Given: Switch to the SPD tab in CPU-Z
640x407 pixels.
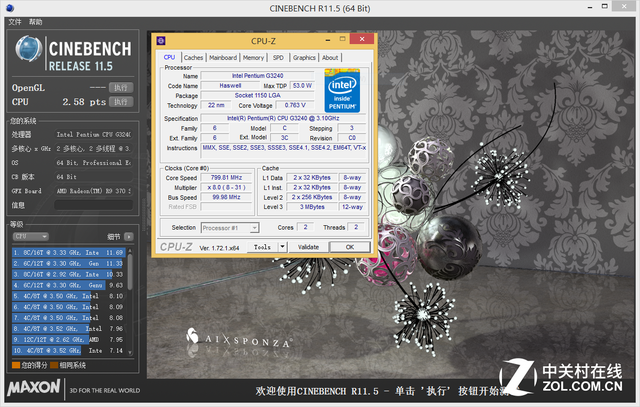Looking at the screenshot, I should click(x=278, y=58).
